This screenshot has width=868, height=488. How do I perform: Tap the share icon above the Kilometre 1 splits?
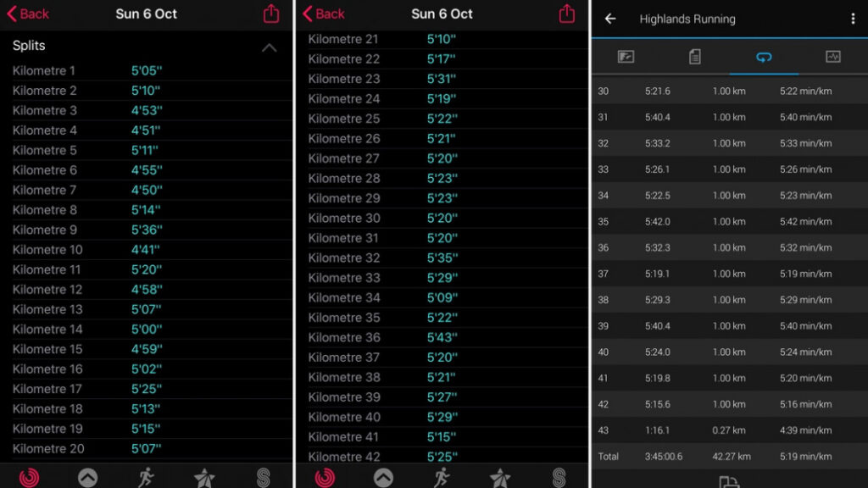(x=271, y=14)
